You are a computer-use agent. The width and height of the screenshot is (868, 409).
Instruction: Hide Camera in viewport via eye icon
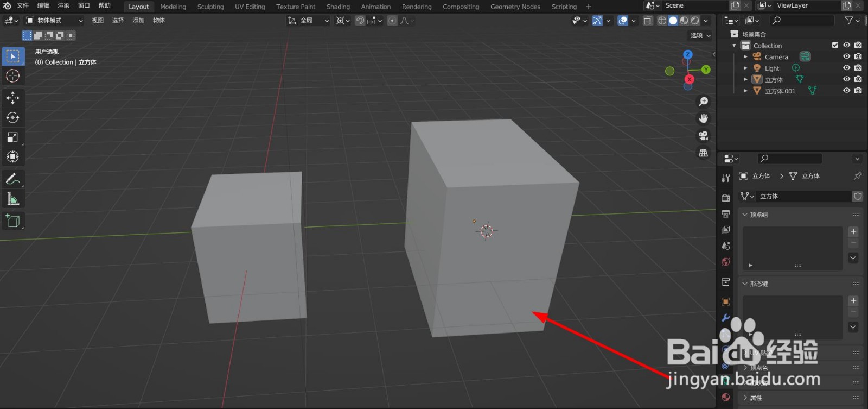pyautogui.click(x=846, y=56)
